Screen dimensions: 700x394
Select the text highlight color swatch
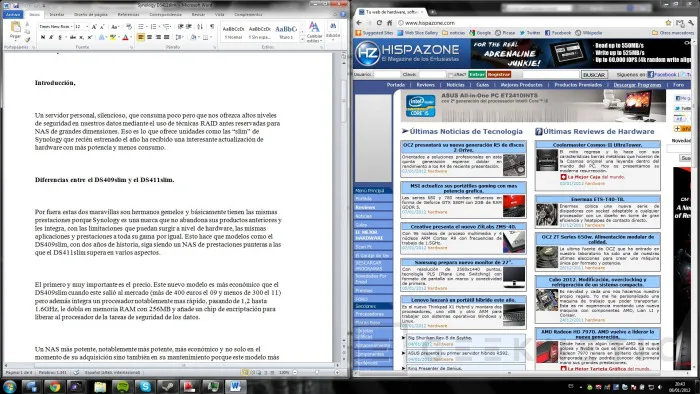[113, 37]
